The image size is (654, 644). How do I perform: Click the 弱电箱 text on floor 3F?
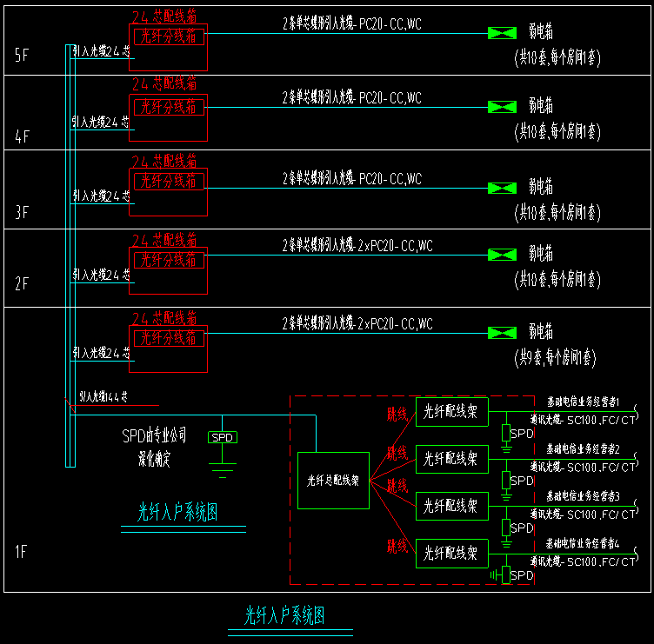(x=541, y=186)
